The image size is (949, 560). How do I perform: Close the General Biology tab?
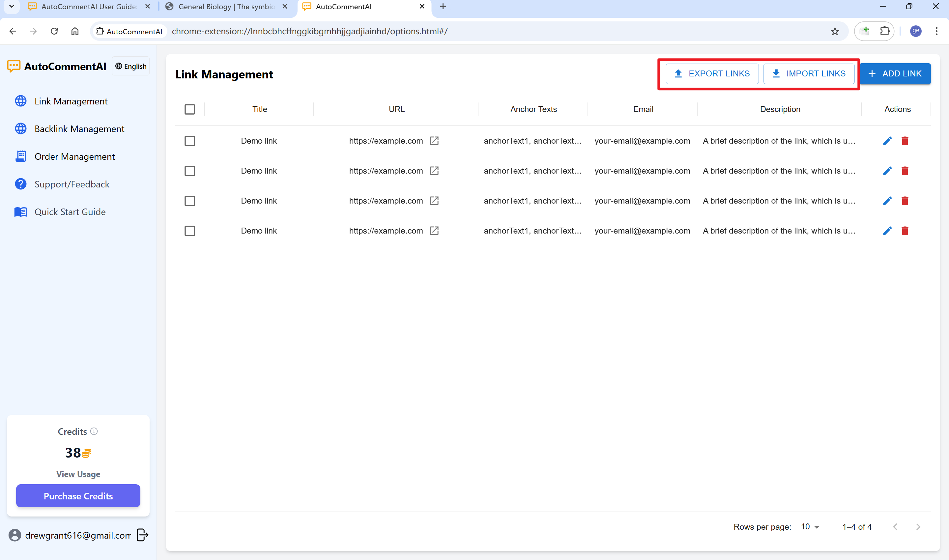[x=285, y=6]
